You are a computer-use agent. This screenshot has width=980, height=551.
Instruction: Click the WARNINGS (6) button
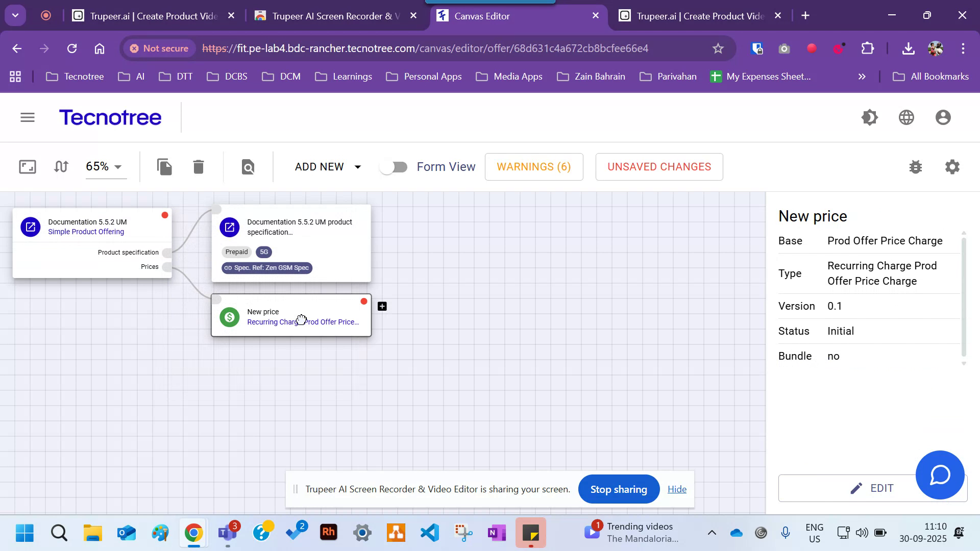(534, 167)
